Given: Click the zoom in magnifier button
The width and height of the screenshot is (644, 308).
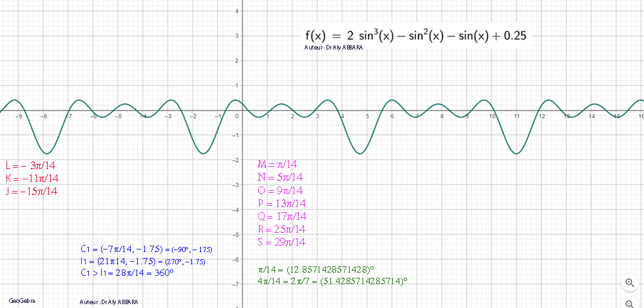Looking at the screenshot, I should click(x=630, y=283).
